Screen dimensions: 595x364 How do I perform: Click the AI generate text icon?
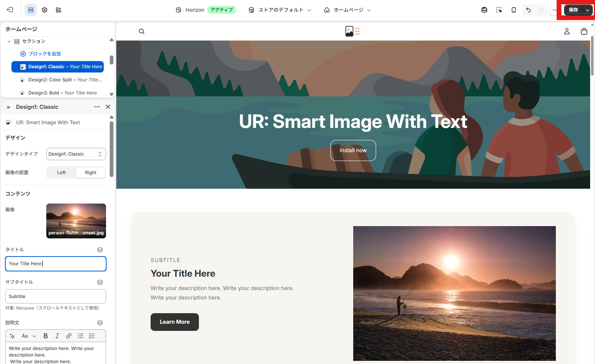pyautogui.click(x=12, y=336)
